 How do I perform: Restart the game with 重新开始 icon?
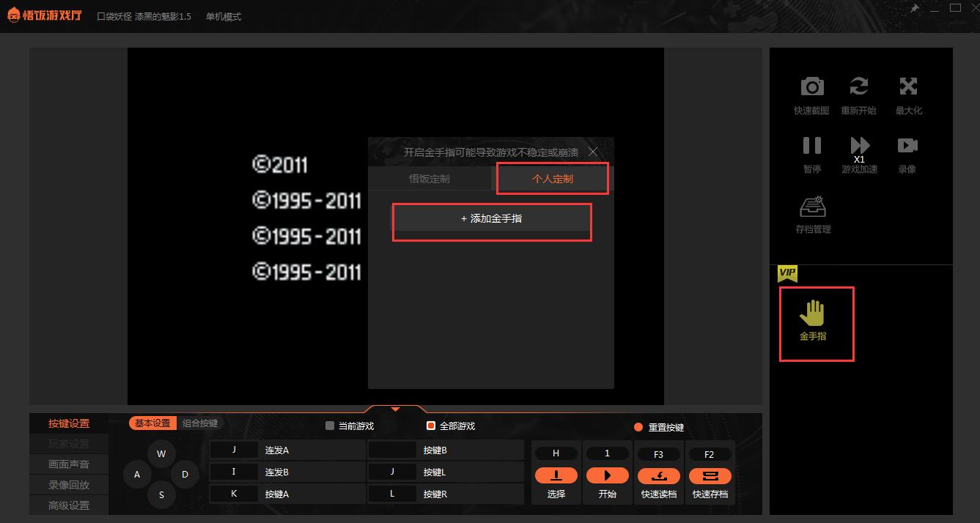coord(858,86)
